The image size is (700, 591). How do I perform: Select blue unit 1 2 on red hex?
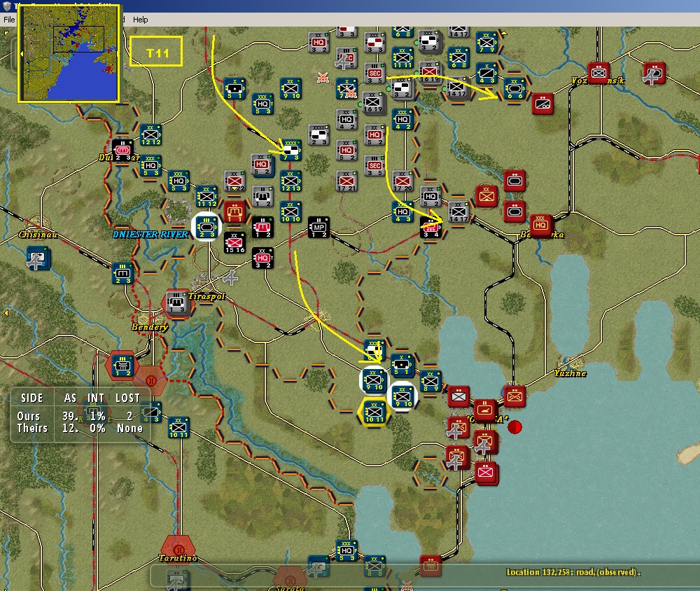122,366
